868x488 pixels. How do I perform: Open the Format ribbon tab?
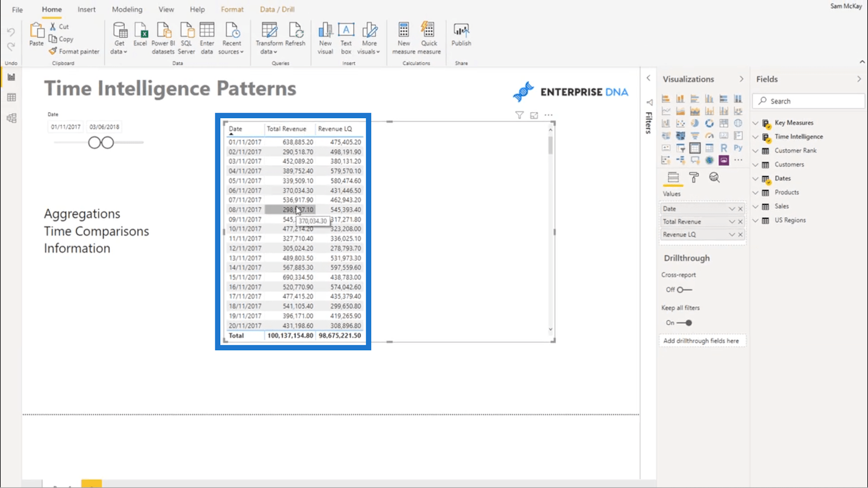pos(232,9)
